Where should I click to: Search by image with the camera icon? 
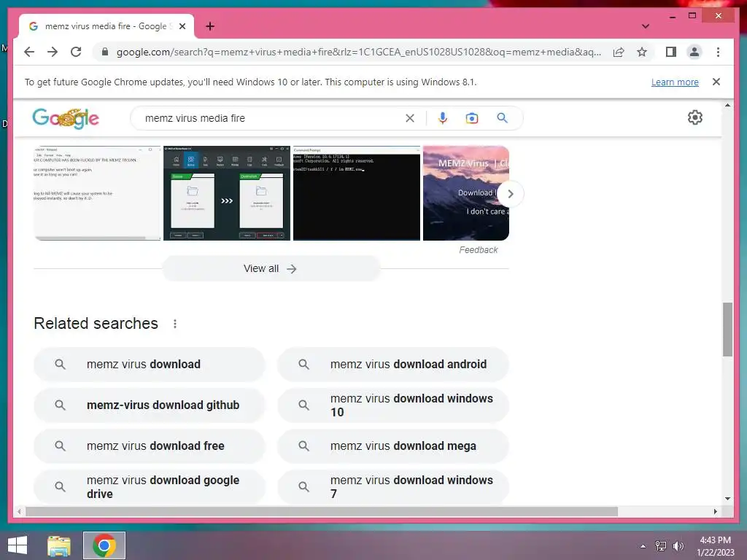(x=472, y=118)
